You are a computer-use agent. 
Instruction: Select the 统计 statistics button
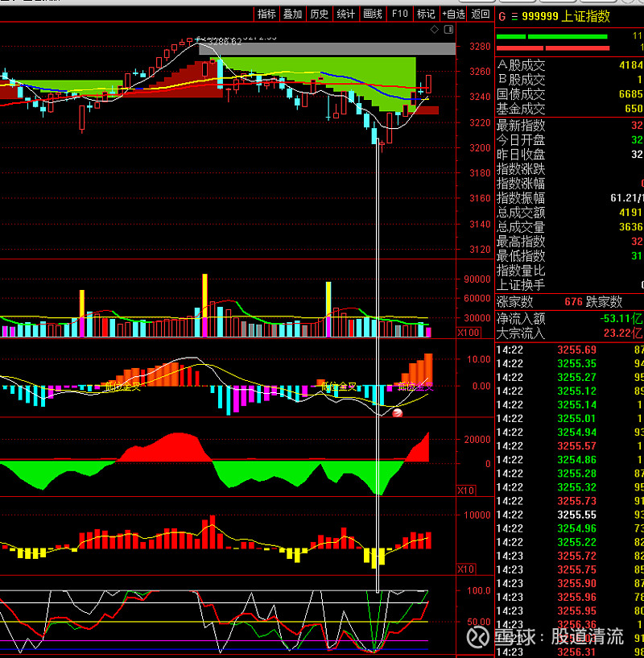click(x=346, y=14)
